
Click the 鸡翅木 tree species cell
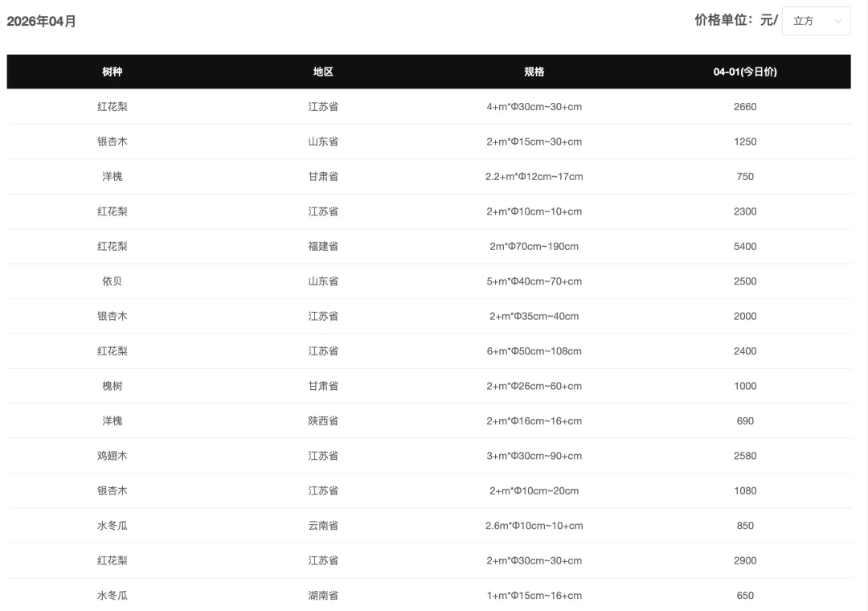112,455
